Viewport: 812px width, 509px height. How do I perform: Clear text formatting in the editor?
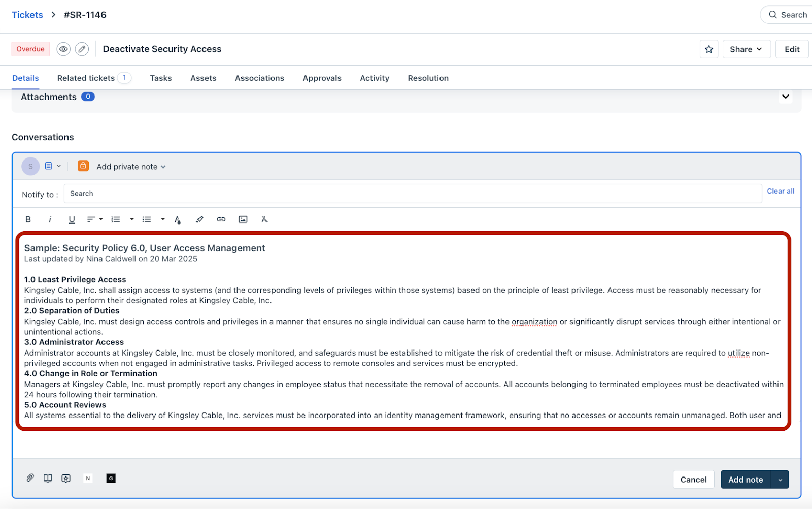click(x=264, y=219)
